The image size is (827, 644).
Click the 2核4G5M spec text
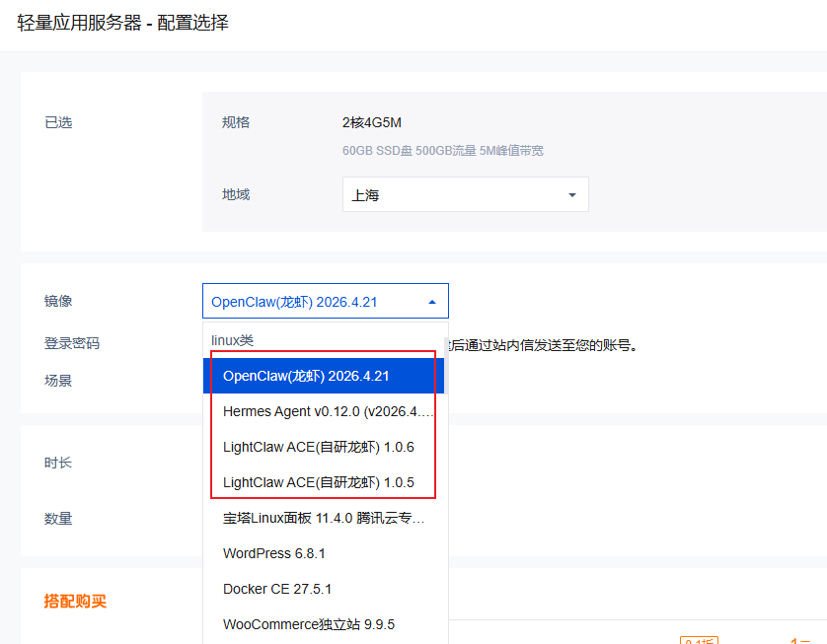point(372,123)
